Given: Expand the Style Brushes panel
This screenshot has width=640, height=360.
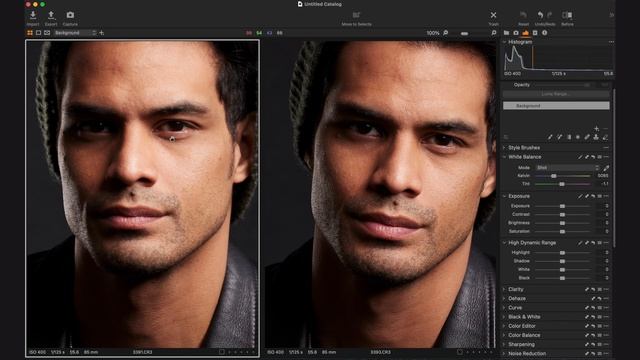Looking at the screenshot, I should tap(504, 148).
